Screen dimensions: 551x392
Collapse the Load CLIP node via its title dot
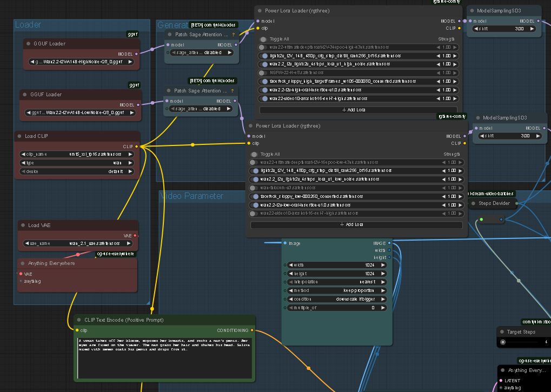coord(20,136)
